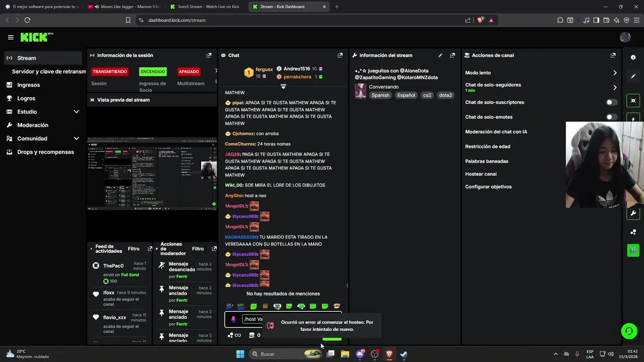Click the dota2 stream tag
Viewport: 644px width, 362px height.
click(x=445, y=95)
